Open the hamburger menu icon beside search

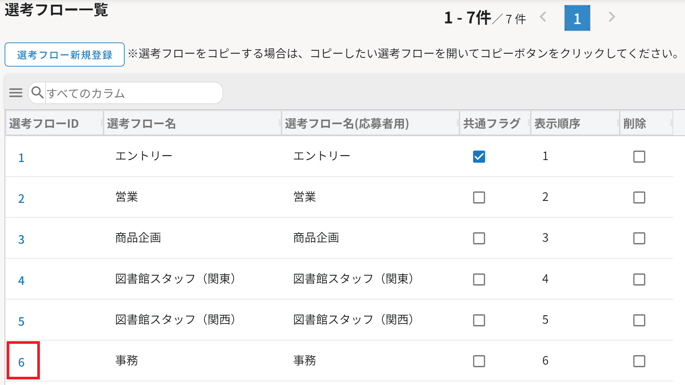(x=16, y=93)
